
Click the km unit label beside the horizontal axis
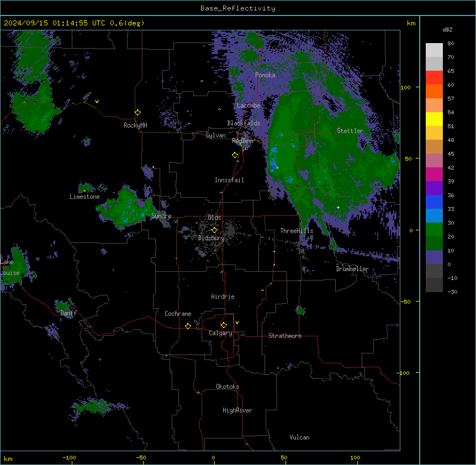click(8, 459)
